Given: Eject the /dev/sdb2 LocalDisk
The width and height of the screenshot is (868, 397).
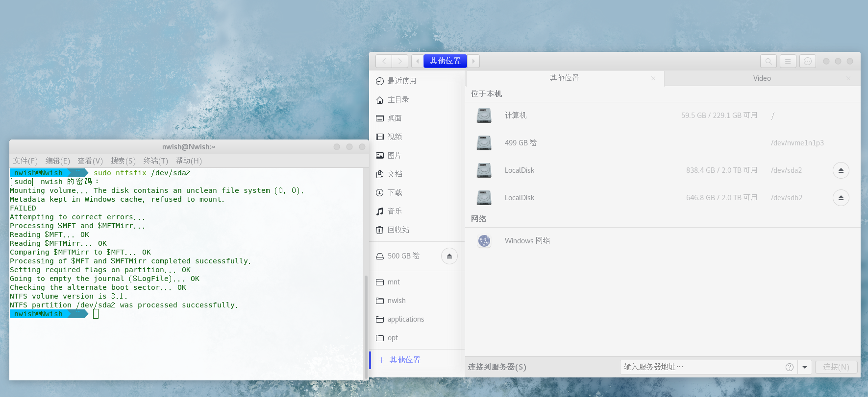Looking at the screenshot, I should point(841,198).
